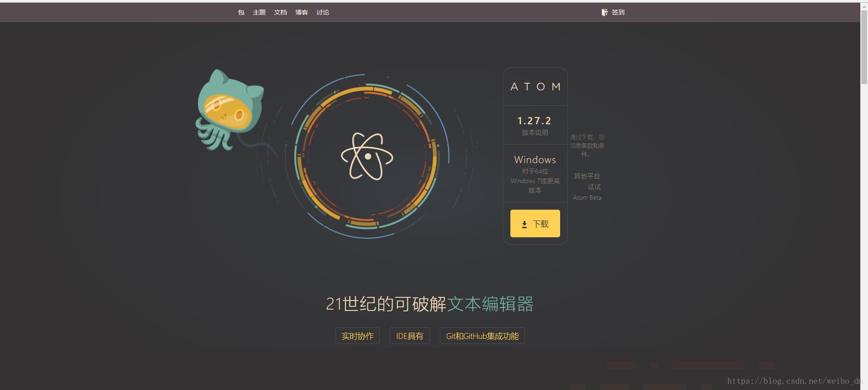Open the 博客 (Blog) nav link
This screenshot has height=390, width=868.
302,12
